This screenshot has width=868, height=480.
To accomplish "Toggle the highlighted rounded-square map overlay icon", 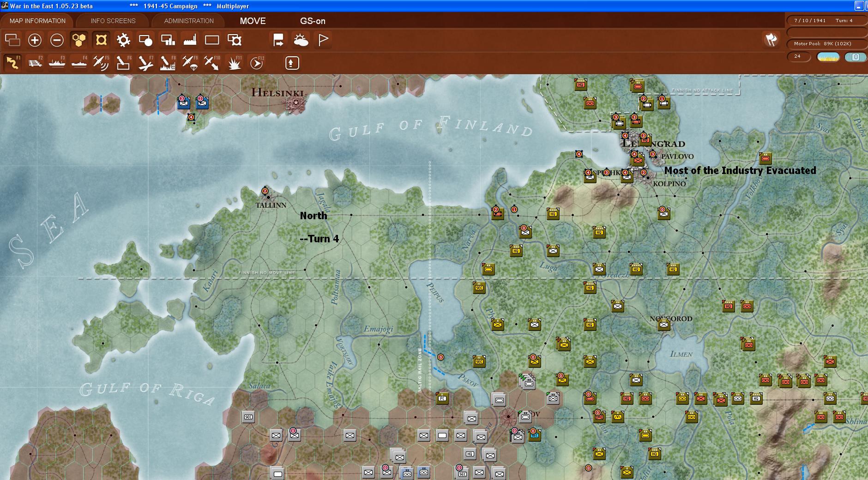I will [101, 40].
